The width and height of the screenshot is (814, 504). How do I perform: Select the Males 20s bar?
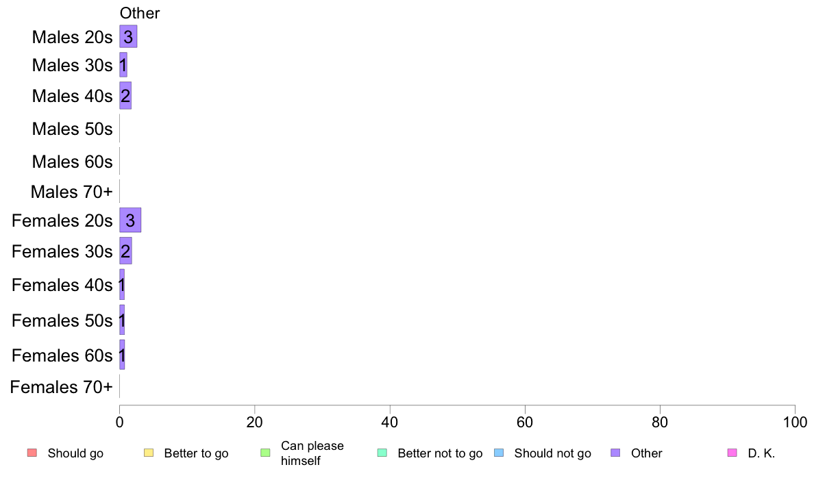point(128,36)
